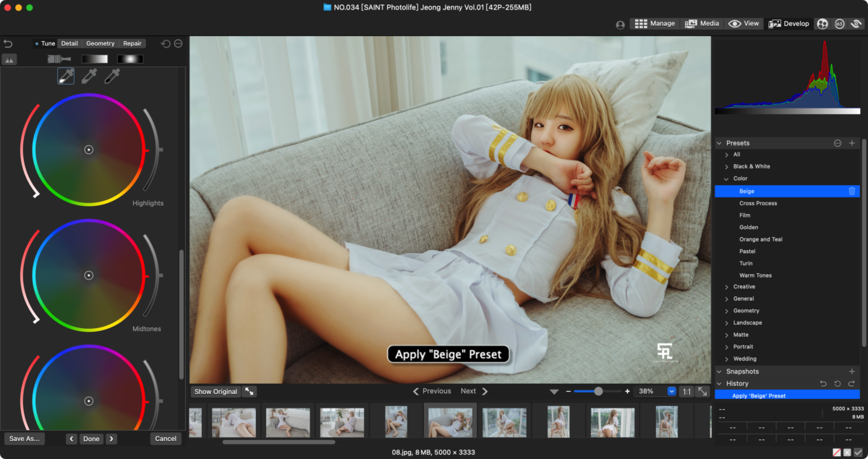Image resolution: width=868 pixels, height=459 pixels.
Task: Collapse the Color presets group
Action: [727, 179]
